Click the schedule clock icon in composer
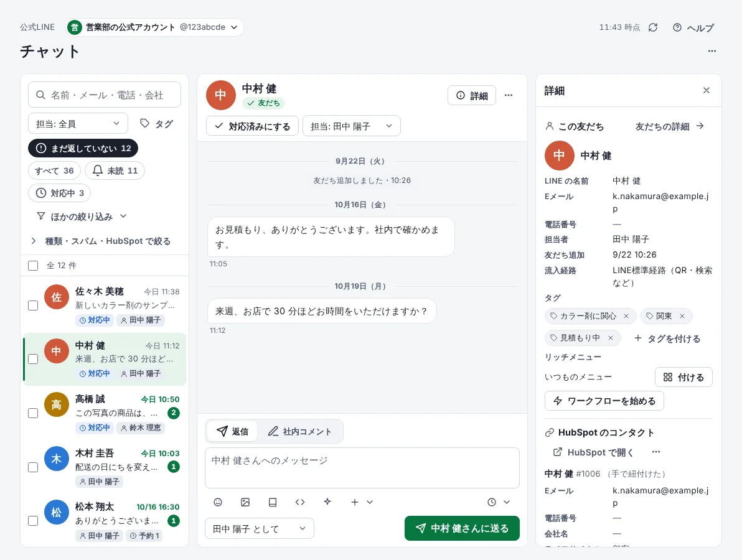 (492, 502)
